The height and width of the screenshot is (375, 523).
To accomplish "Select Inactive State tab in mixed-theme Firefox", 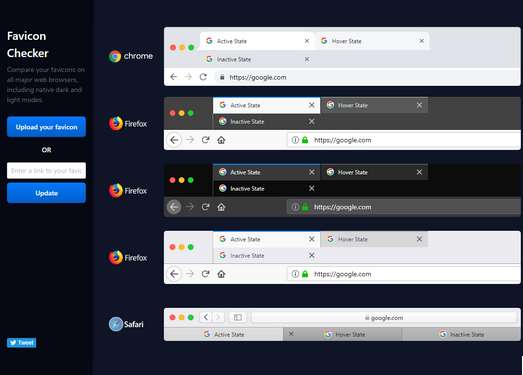I will 266,121.
